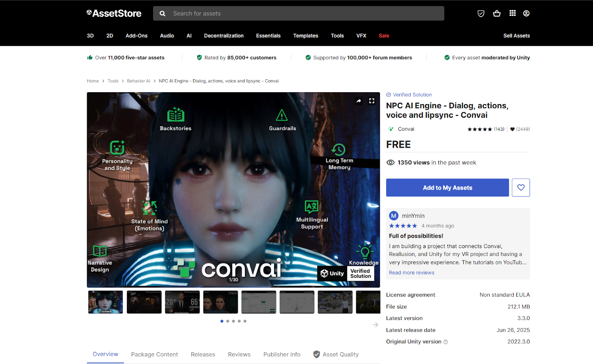Open the Sale section
The height and width of the screenshot is (364, 593).
pos(384,36)
